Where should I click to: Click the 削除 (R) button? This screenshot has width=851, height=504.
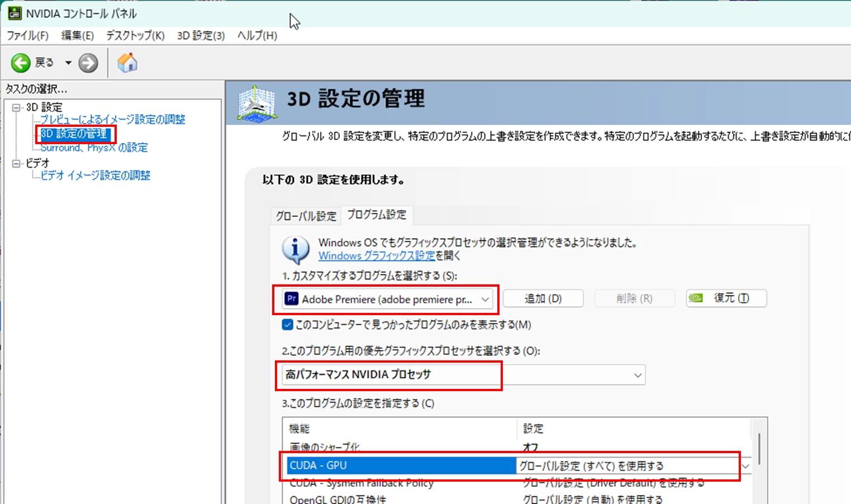point(635,298)
